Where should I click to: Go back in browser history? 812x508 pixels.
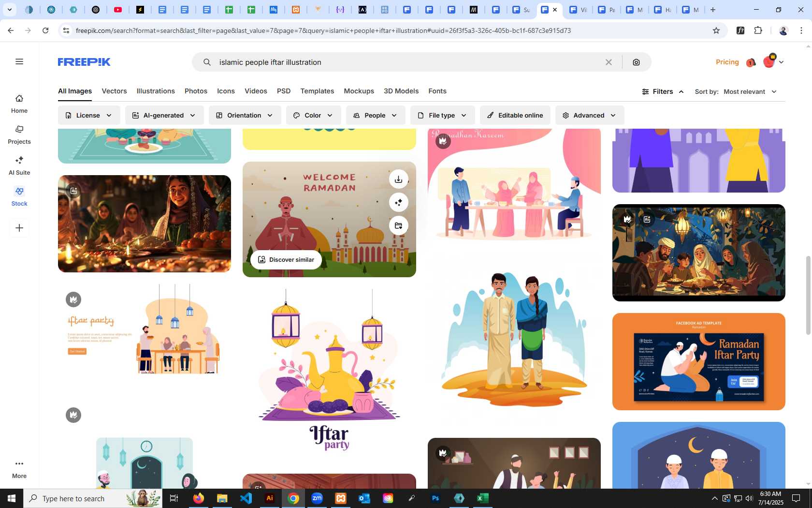coord(11,30)
